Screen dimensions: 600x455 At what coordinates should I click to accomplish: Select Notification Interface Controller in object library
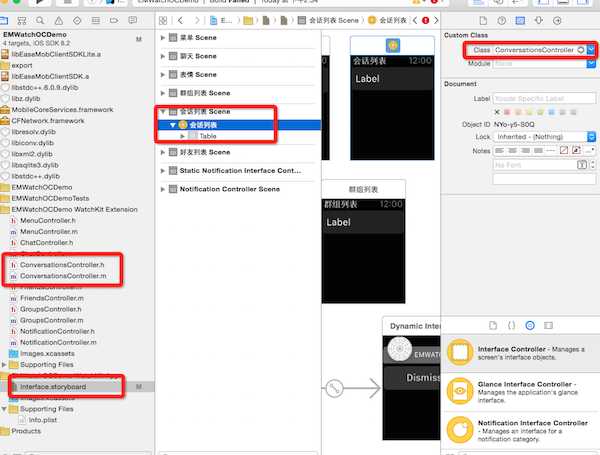(520, 431)
